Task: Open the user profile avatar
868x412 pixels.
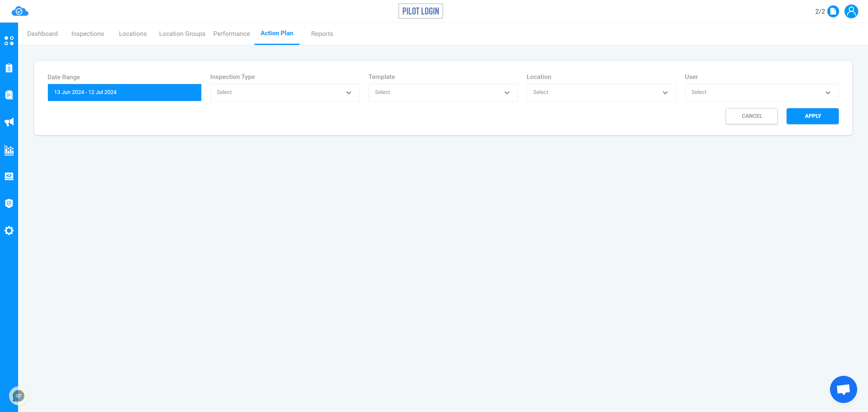Action: click(x=851, y=11)
